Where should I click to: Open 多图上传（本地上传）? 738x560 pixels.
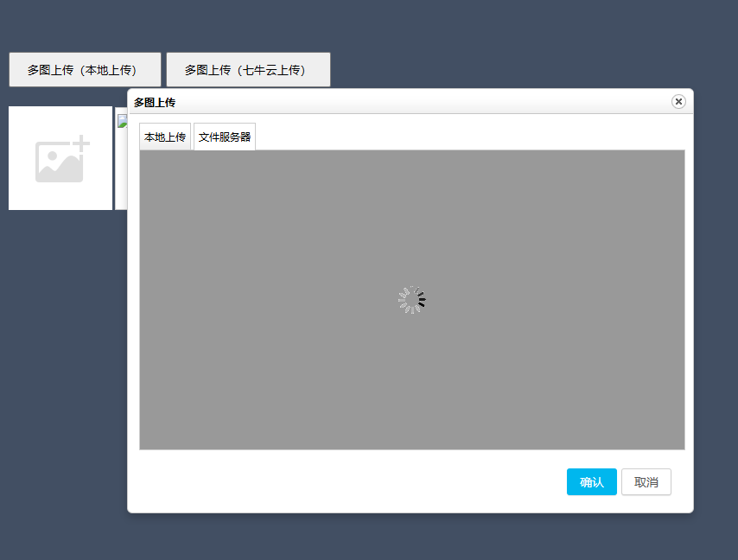pos(85,70)
